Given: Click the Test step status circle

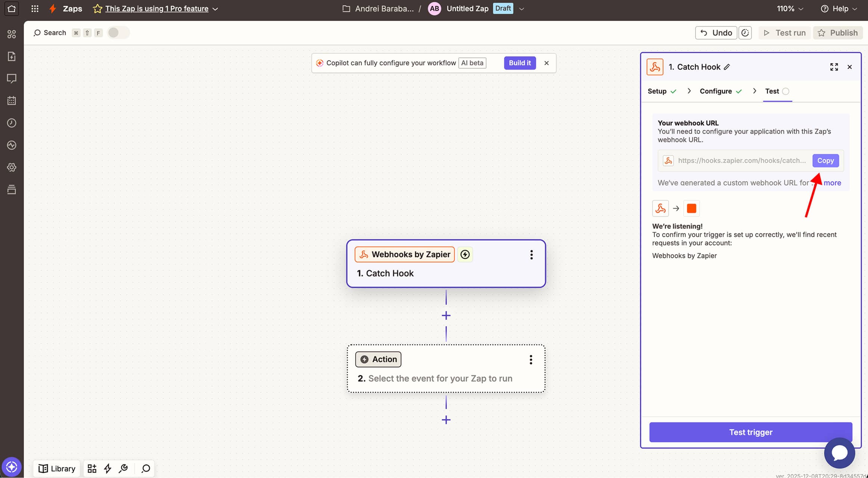Looking at the screenshot, I should click(785, 91).
